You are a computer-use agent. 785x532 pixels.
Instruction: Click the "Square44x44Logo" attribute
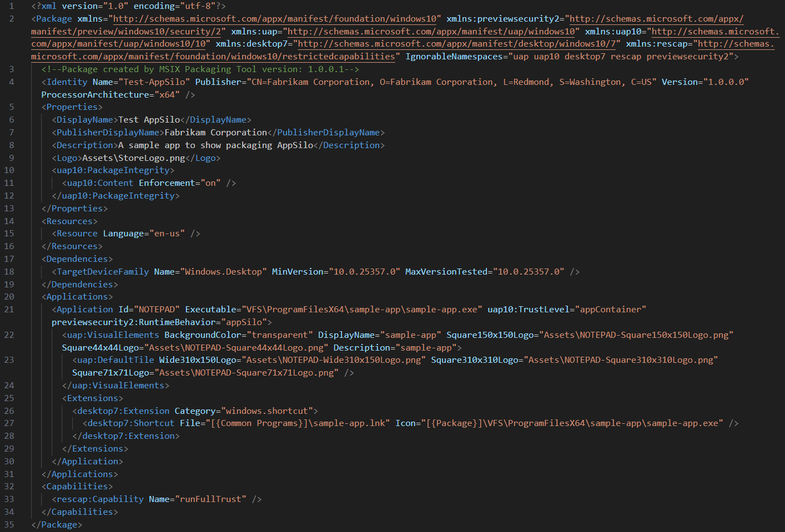(100, 348)
